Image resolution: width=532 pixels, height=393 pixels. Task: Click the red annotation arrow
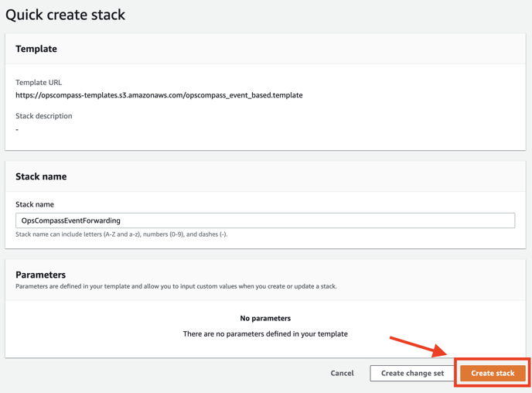pyautogui.click(x=419, y=347)
